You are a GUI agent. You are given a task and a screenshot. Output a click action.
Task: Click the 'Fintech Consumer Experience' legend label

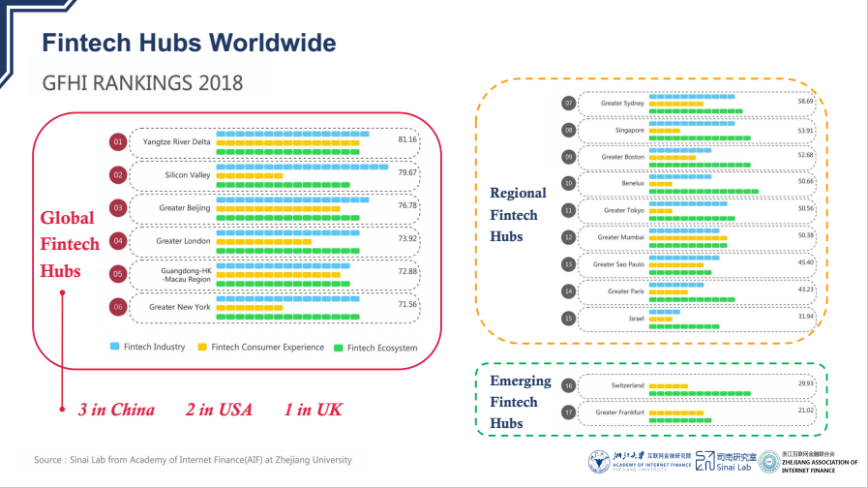267,348
